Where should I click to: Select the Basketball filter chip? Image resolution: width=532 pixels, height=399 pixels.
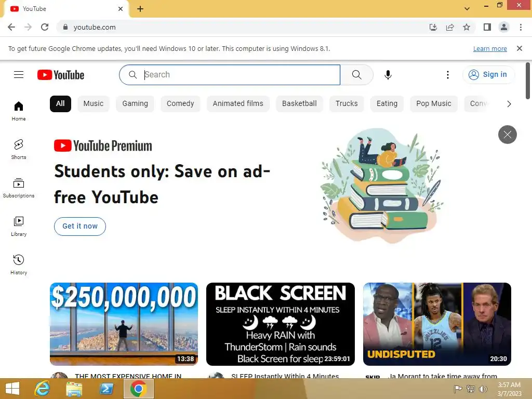click(299, 104)
